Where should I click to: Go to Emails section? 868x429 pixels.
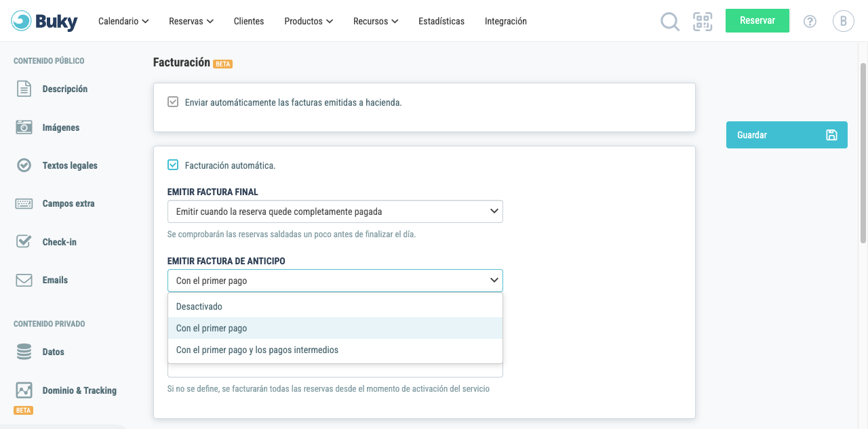[x=55, y=280]
